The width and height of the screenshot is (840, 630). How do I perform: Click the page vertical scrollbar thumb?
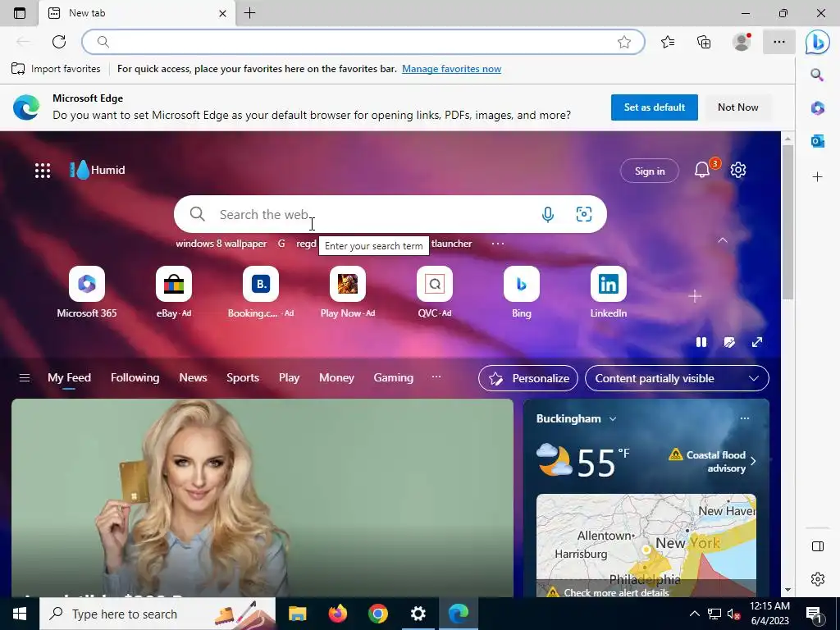point(787,221)
